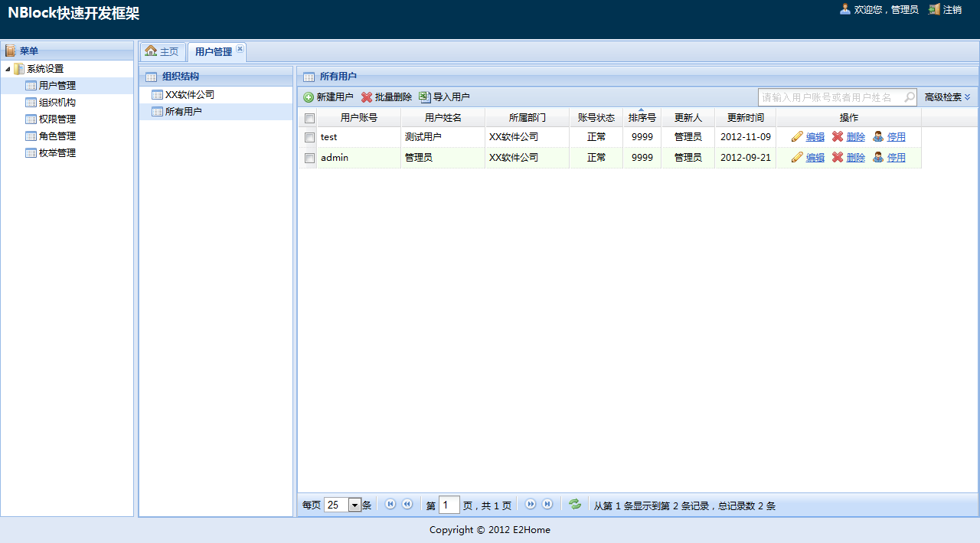Image resolution: width=980 pixels, height=543 pixels.
Task: Sort by 所属部门 column header
Action: (x=528, y=118)
